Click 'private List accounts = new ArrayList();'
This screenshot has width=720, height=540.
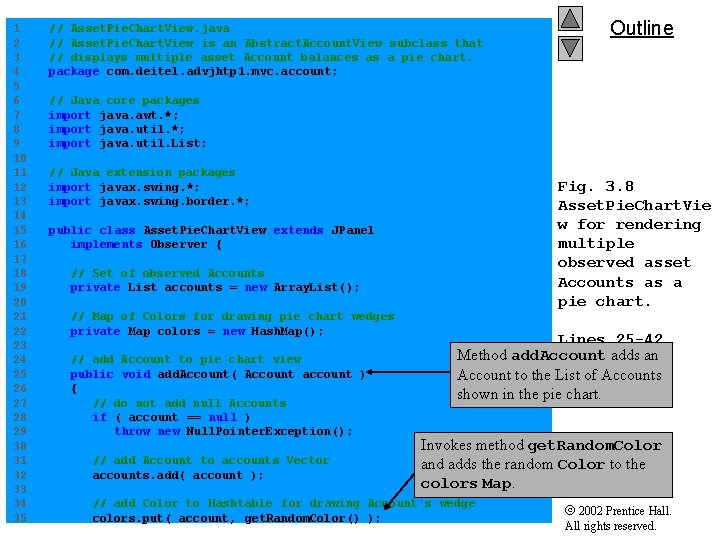click(214, 287)
